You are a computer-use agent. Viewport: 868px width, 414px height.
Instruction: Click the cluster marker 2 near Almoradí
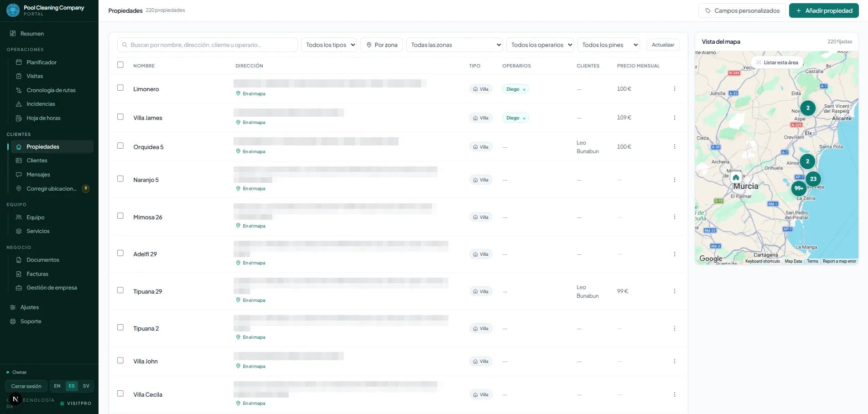(x=807, y=161)
